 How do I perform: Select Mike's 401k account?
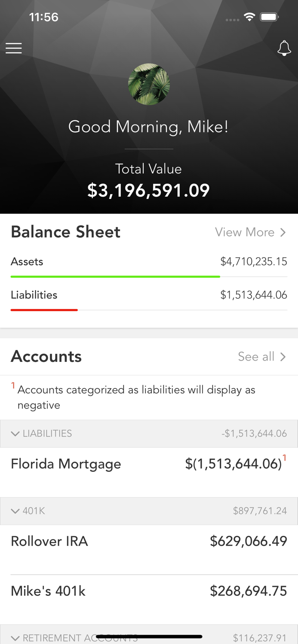(x=149, y=591)
